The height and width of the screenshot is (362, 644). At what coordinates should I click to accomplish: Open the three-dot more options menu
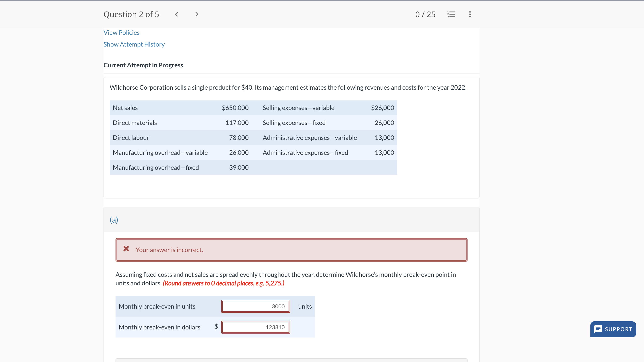coord(470,14)
